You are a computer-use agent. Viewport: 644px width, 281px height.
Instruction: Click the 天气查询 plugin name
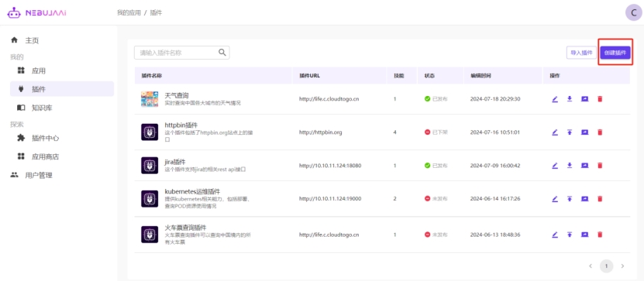[x=177, y=95]
